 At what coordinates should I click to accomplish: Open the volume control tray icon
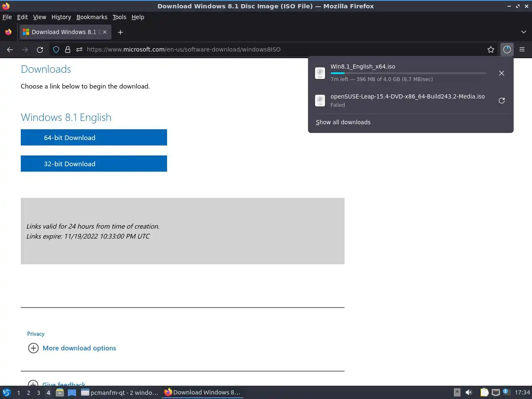pos(469,392)
